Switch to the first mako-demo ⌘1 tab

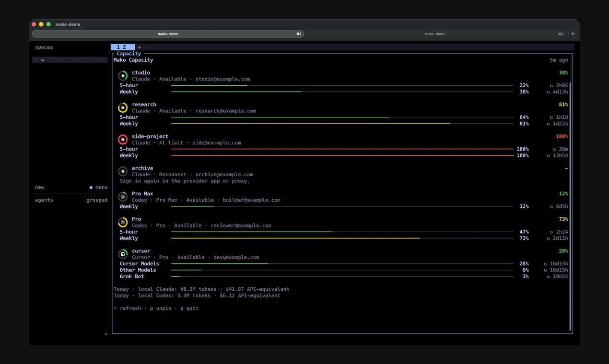(168, 34)
